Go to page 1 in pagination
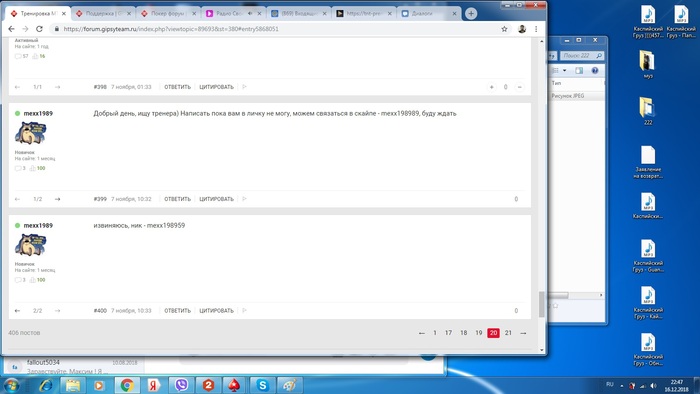This screenshot has width=700, height=394. coord(435,333)
